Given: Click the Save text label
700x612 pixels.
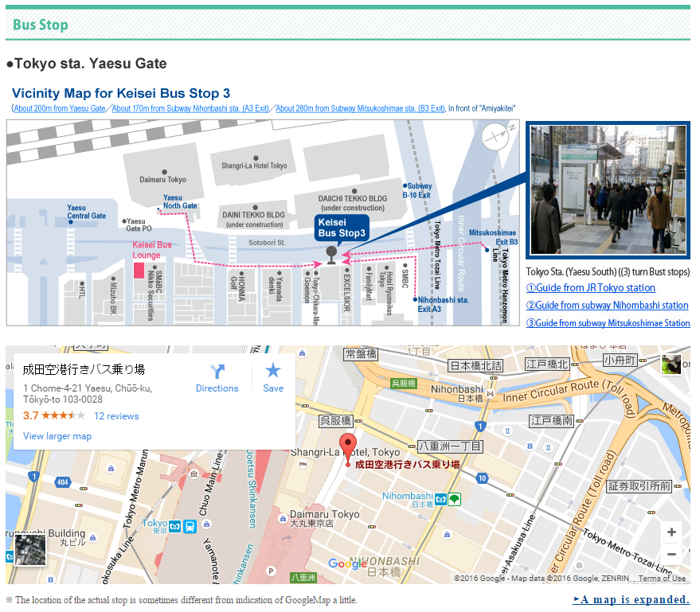Looking at the screenshot, I should 273,388.
